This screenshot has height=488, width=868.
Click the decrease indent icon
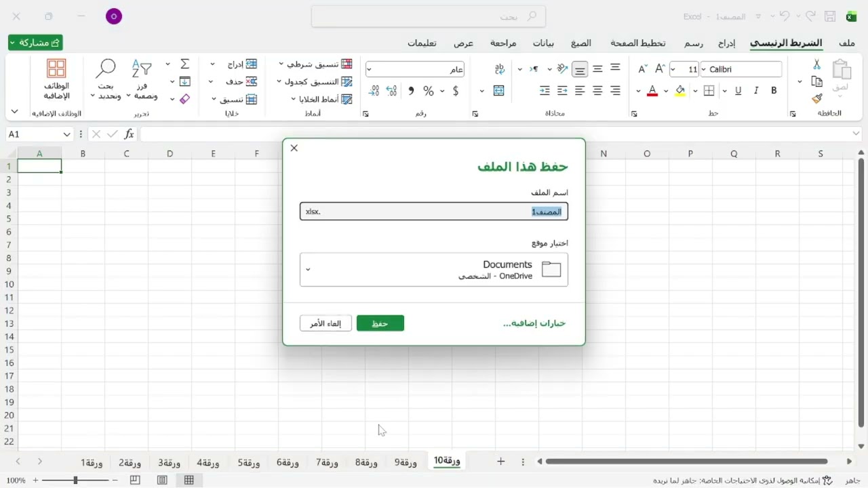click(x=562, y=90)
